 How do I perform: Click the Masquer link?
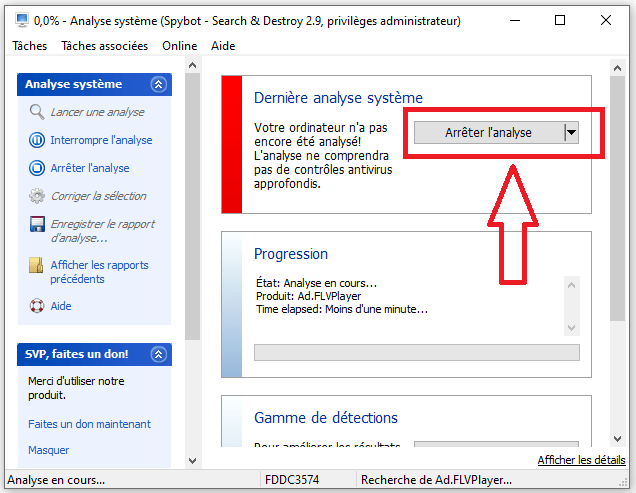point(49,450)
